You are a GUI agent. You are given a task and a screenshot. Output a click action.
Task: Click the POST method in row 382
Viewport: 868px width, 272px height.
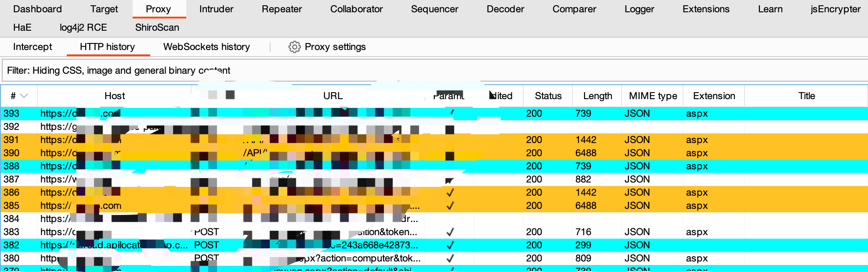(x=206, y=245)
